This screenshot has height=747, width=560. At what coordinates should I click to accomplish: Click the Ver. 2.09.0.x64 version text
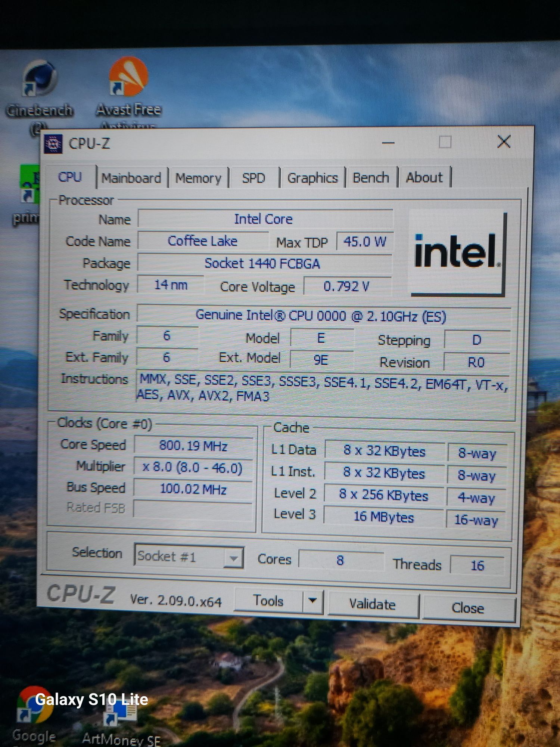(x=176, y=601)
